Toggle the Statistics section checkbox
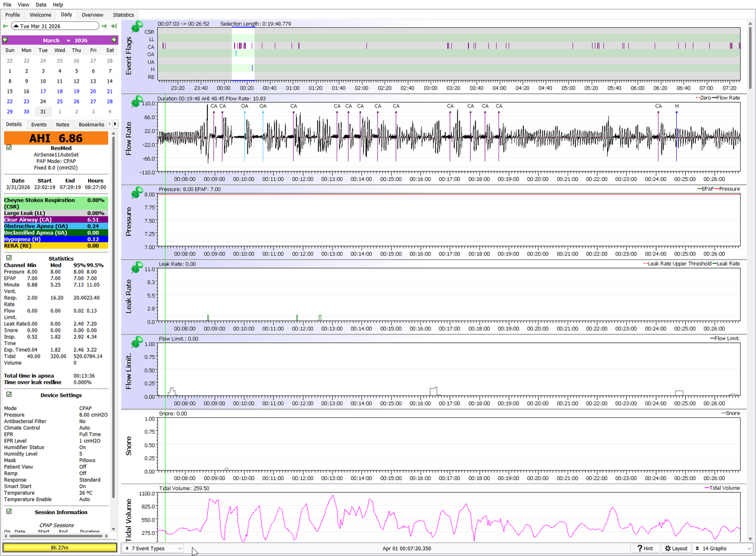Viewport: 756px width, 556px height. click(x=9, y=257)
